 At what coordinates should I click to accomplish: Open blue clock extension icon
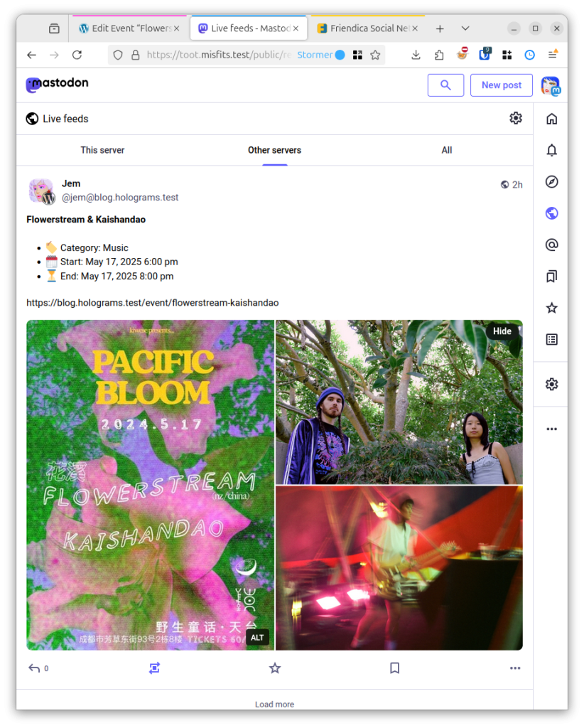click(x=530, y=55)
